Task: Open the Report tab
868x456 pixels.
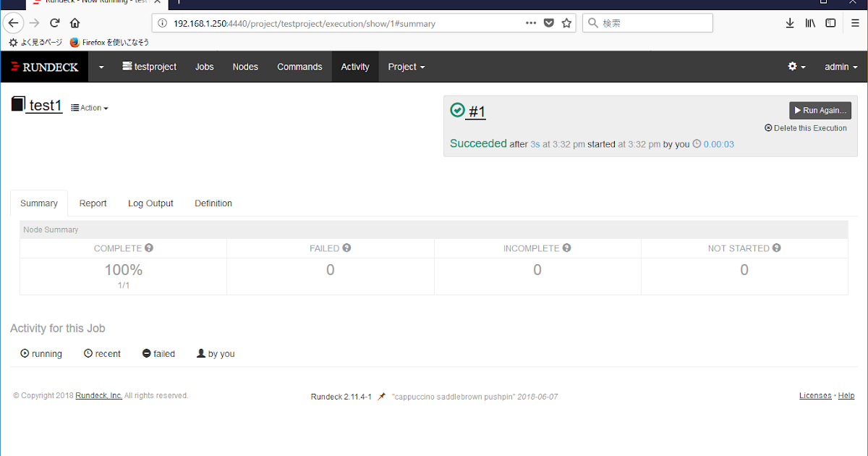Action: click(93, 203)
